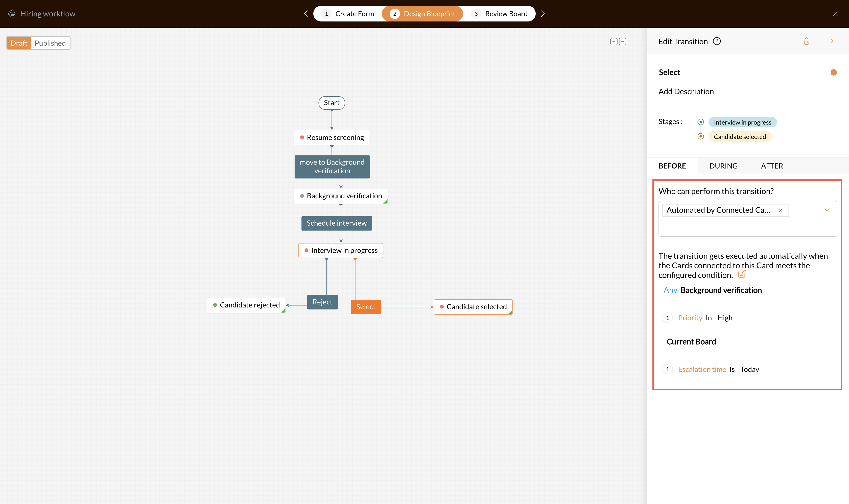Zoom out with the minus icon
849x504 pixels.
[x=623, y=41]
